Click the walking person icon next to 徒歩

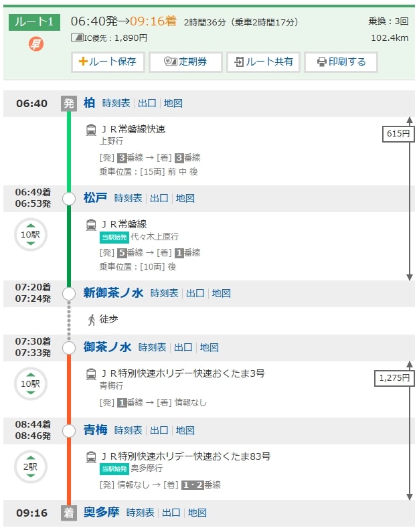(91, 319)
